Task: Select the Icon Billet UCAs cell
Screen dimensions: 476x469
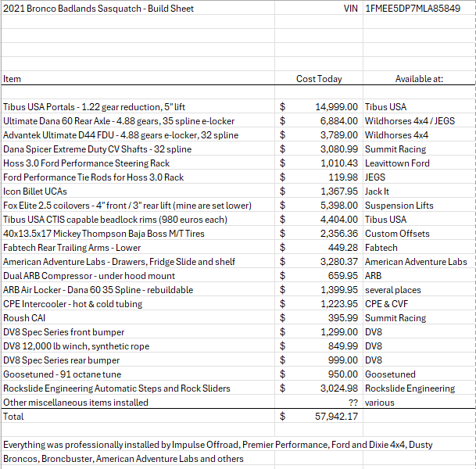Action: point(138,192)
